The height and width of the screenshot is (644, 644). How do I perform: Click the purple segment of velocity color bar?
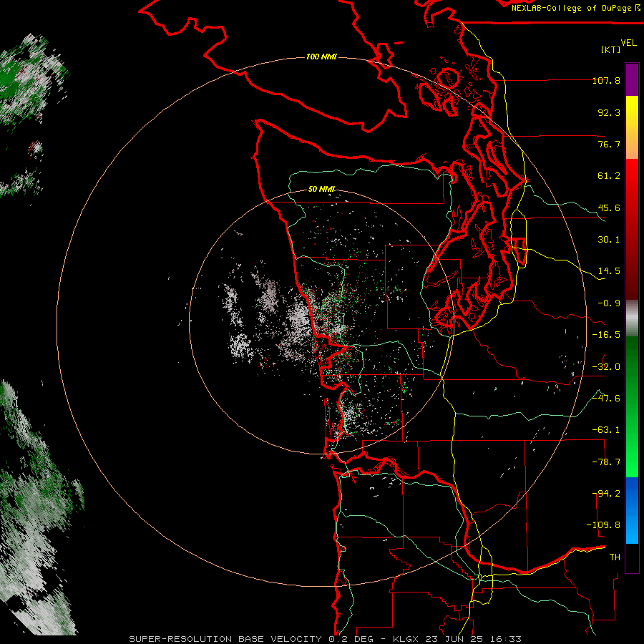coord(632,80)
